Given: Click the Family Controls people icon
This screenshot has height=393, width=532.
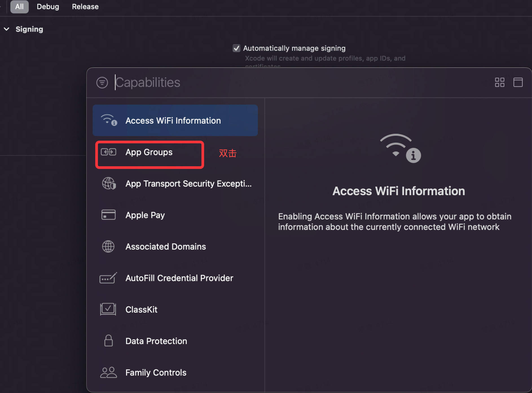Looking at the screenshot, I should coord(108,372).
